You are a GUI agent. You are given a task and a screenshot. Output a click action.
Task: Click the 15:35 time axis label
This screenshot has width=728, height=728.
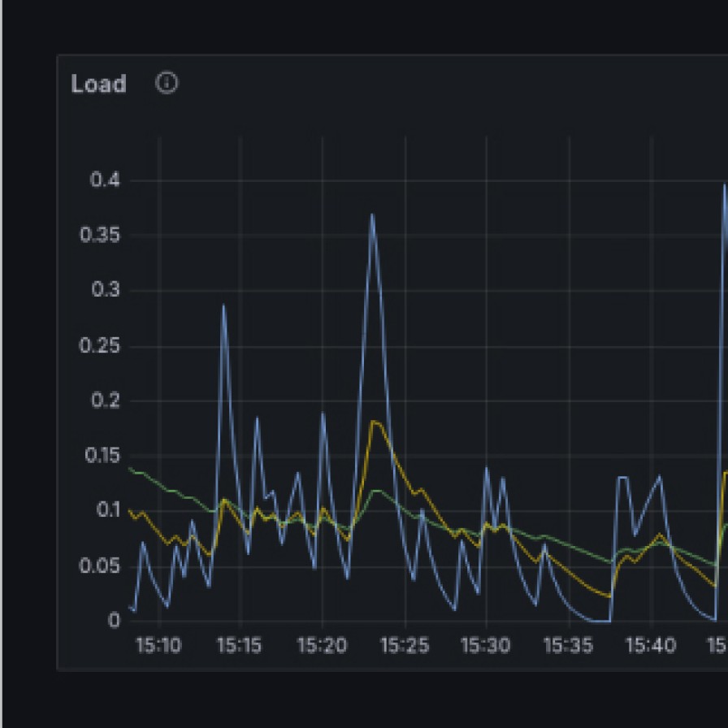click(568, 646)
